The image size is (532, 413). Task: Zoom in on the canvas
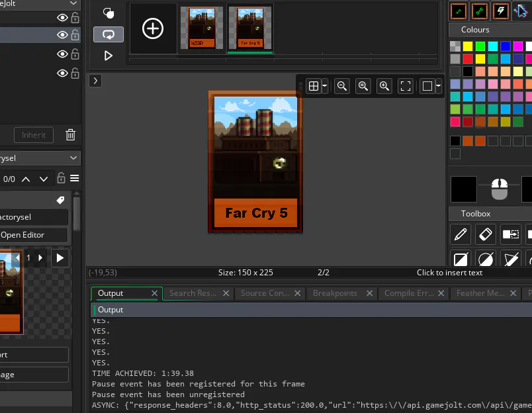coord(384,86)
